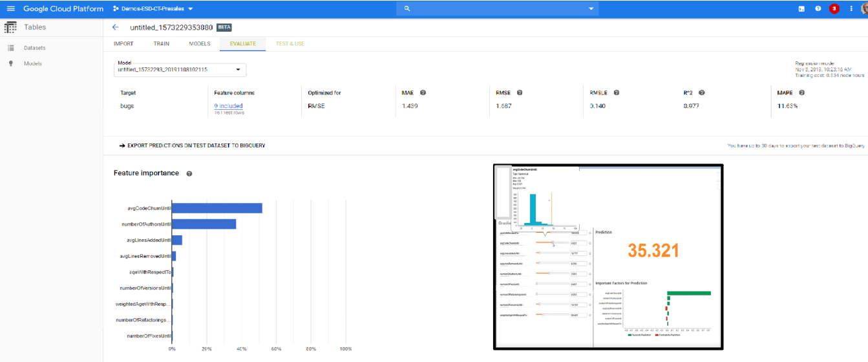Click the '9 included' feature columns link
Image resolution: width=868 pixels, height=362 pixels.
229,106
